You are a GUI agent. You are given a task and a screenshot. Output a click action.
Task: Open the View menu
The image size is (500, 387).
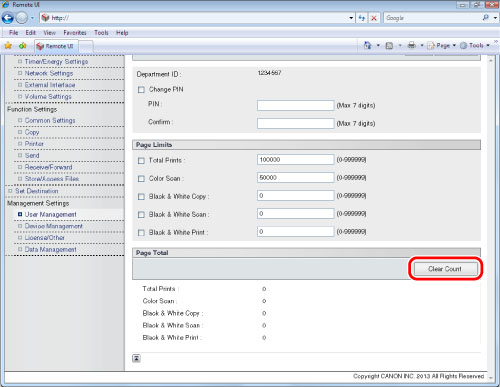(x=49, y=33)
